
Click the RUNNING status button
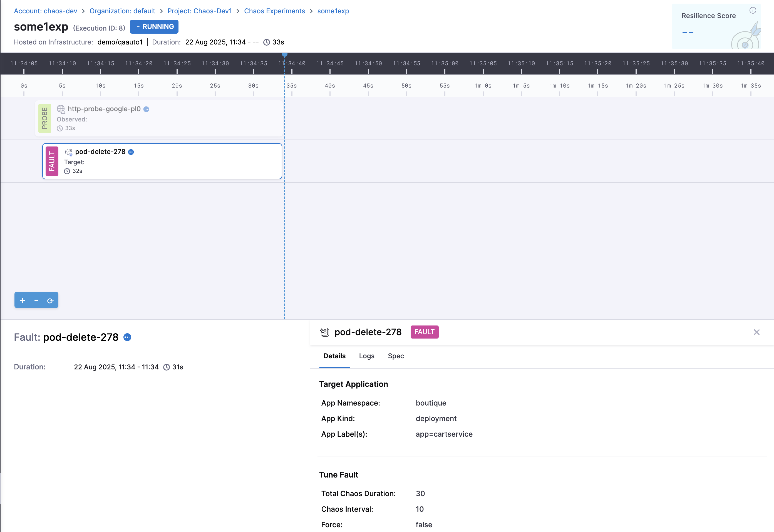click(x=154, y=27)
